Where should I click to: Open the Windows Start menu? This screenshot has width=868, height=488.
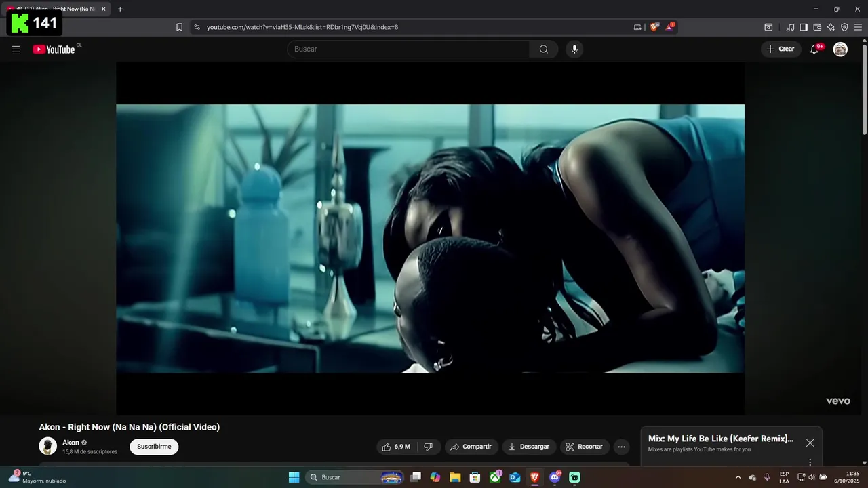tap(294, 477)
